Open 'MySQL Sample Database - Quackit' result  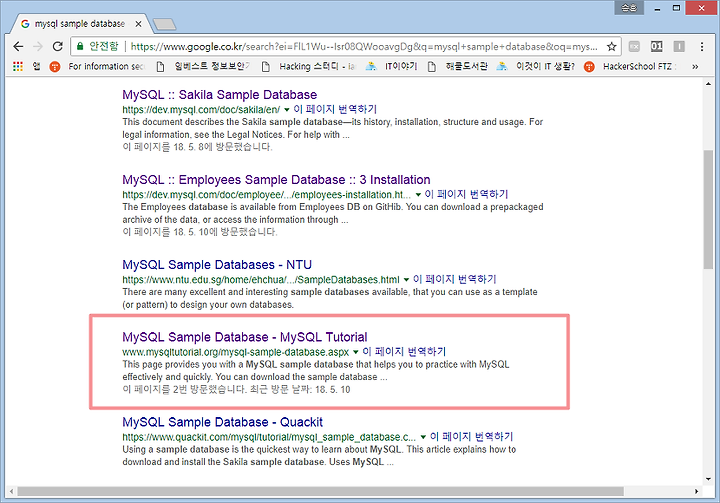pyautogui.click(x=222, y=422)
